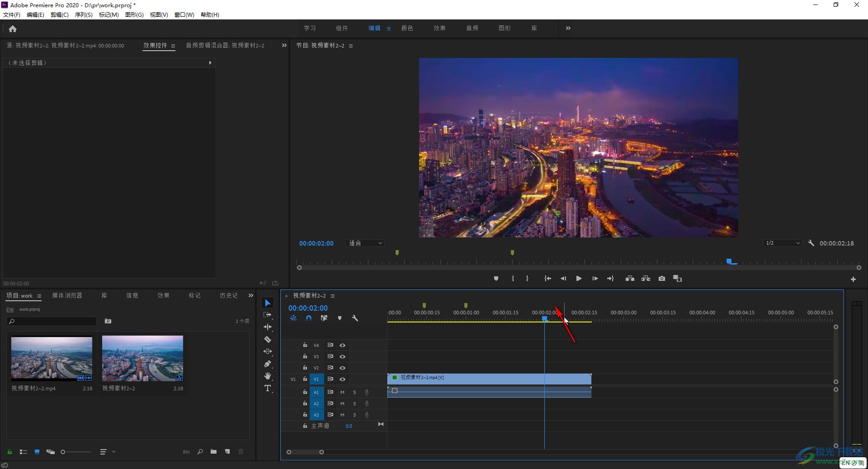Click the Home icon
This screenshot has height=469, width=868.
pyautogui.click(x=13, y=28)
